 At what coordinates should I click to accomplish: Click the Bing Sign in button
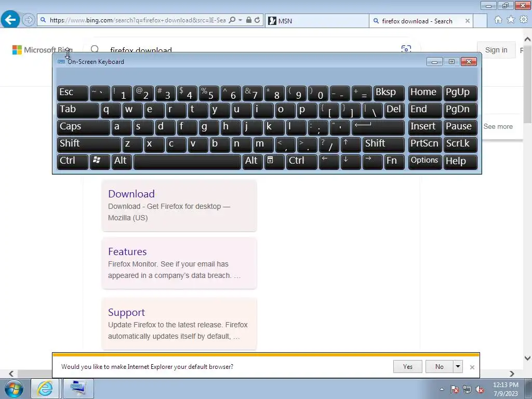(x=496, y=50)
